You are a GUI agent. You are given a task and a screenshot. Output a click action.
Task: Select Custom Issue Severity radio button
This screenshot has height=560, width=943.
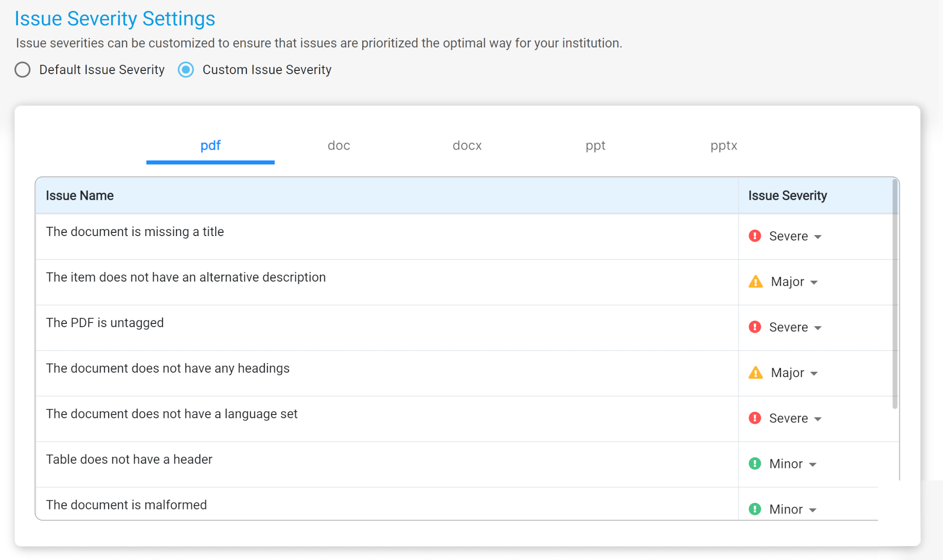click(x=186, y=70)
